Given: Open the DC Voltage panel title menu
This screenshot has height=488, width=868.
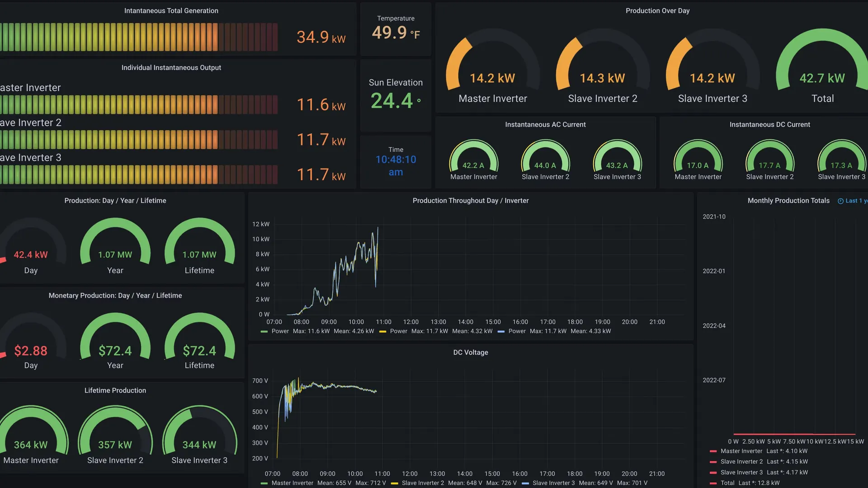Looking at the screenshot, I should point(471,352).
